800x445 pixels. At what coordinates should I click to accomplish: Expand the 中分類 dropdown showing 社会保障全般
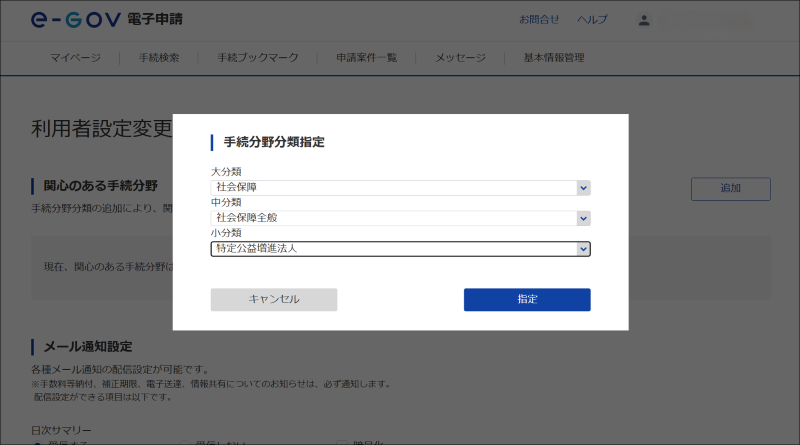[x=401, y=218]
